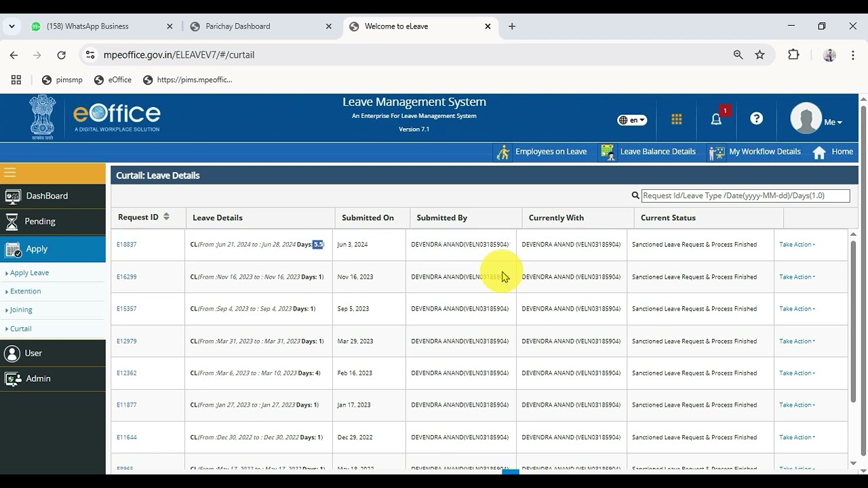Image resolution: width=868 pixels, height=488 pixels.
Task: Click the Pending hourglass icon
Action: (x=12, y=222)
